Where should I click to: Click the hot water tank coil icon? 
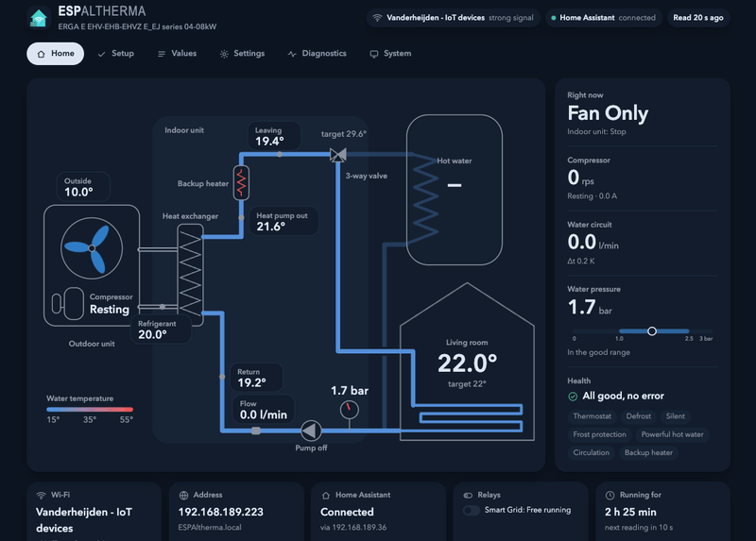(425, 197)
